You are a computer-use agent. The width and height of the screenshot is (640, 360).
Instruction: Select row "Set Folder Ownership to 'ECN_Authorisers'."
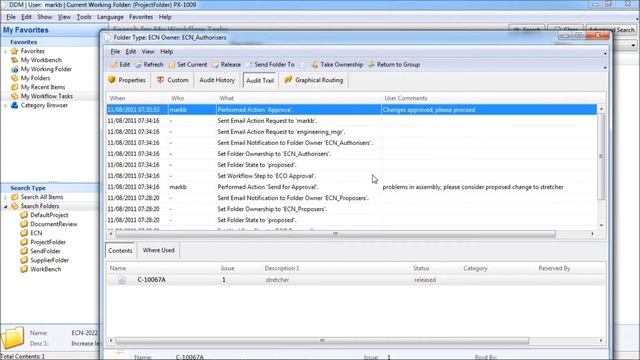(x=351, y=154)
